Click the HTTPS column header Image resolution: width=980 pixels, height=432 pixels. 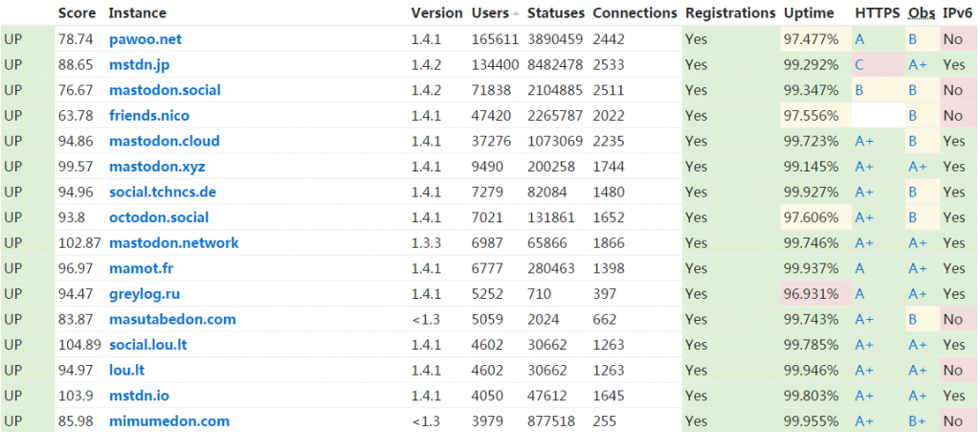[878, 12]
